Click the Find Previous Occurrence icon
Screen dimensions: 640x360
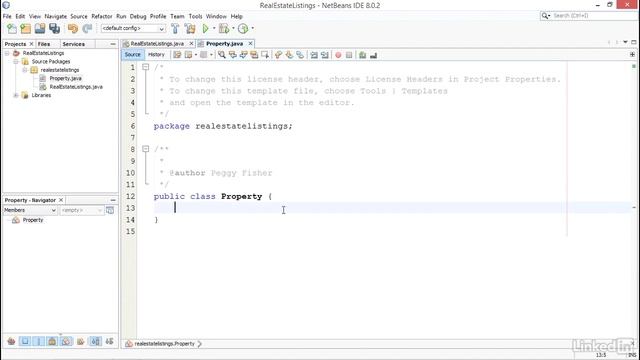click(x=233, y=55)
